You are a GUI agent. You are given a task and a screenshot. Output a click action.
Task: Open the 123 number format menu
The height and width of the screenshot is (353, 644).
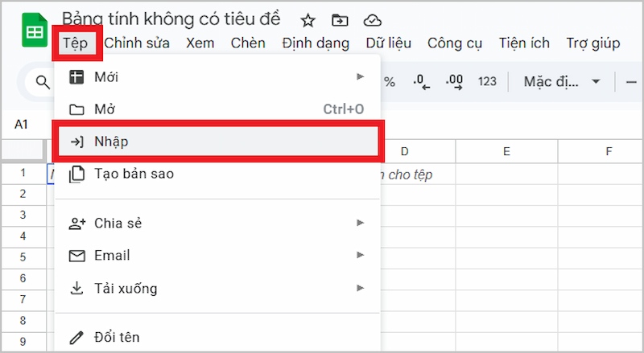[x=487, y=82]
